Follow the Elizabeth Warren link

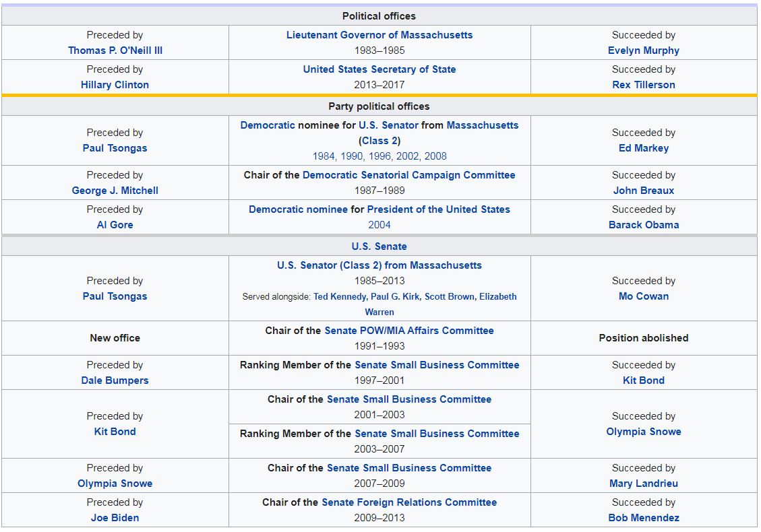(498, 297)
